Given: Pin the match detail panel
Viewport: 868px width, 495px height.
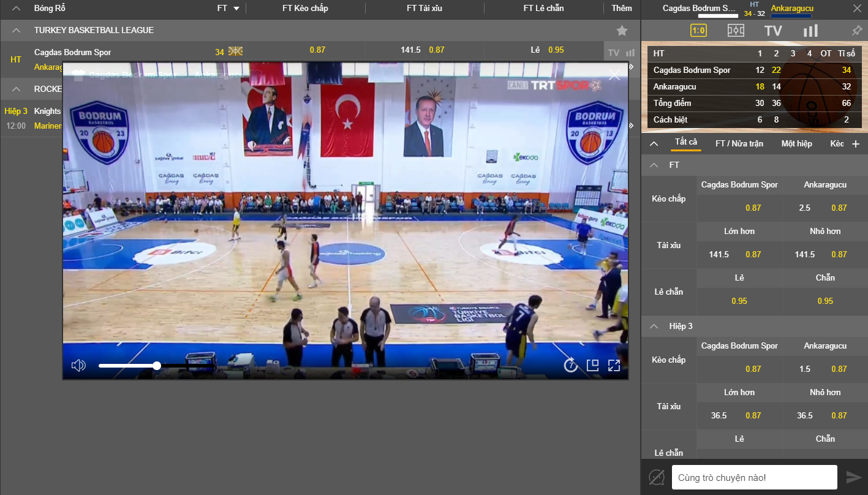Looking at the screenshot, I should [x=857, y=31].
